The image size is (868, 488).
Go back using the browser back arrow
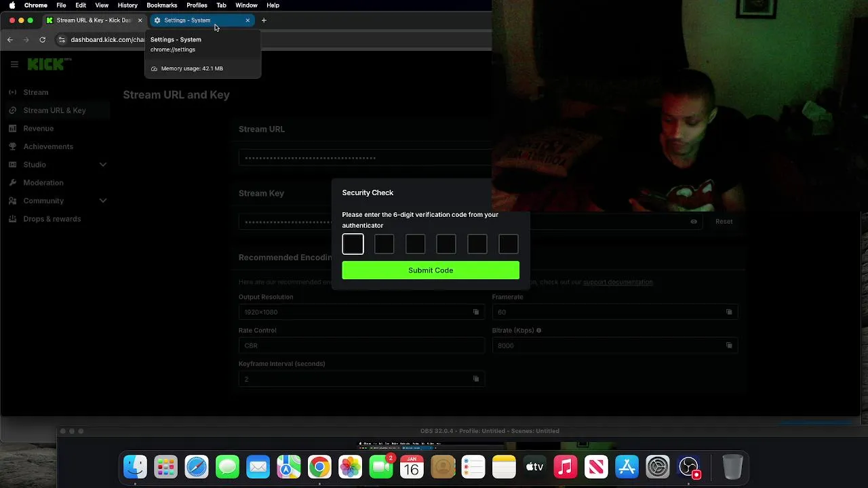pyautogui.click(x=10, y=39)
